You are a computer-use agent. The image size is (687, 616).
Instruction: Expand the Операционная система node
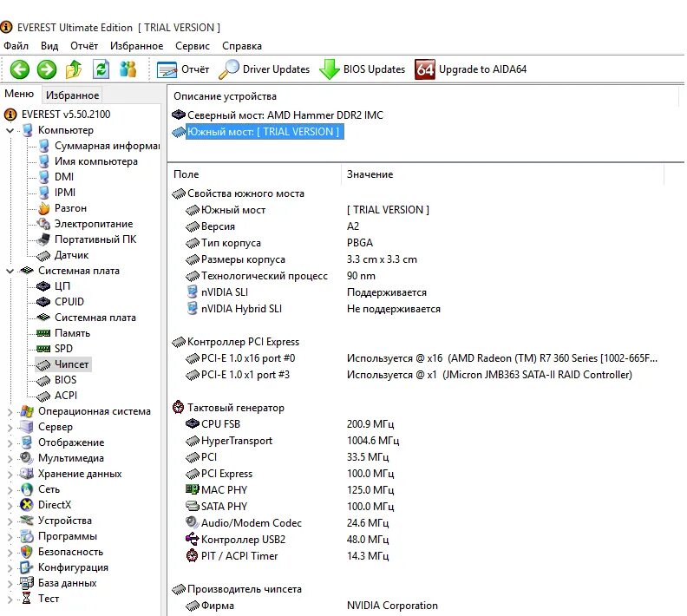tap(10, 411)
